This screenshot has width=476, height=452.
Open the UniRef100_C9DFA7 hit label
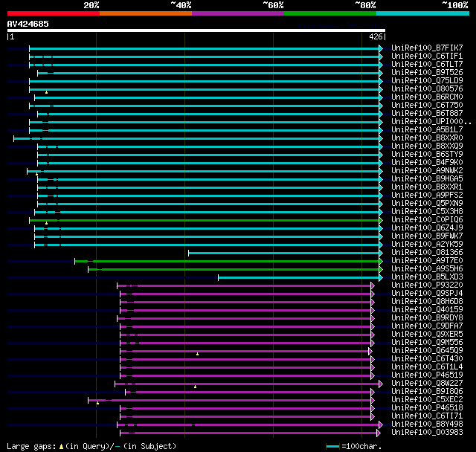click(427, 326)
